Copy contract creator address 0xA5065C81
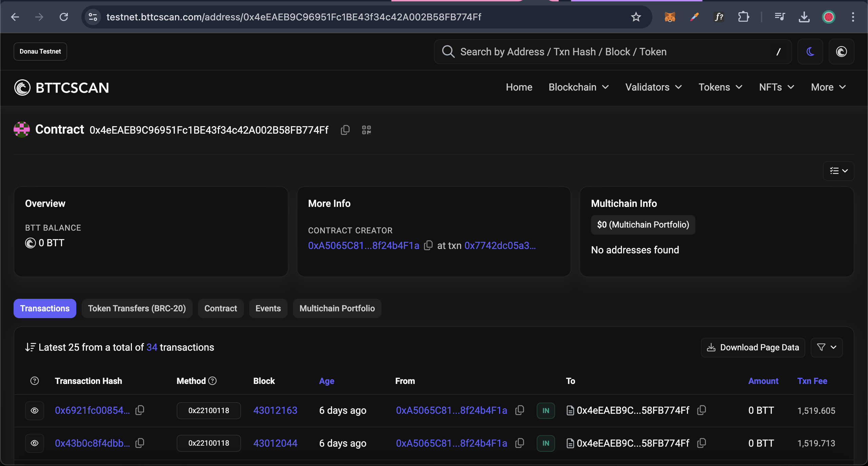 (428, 245)
